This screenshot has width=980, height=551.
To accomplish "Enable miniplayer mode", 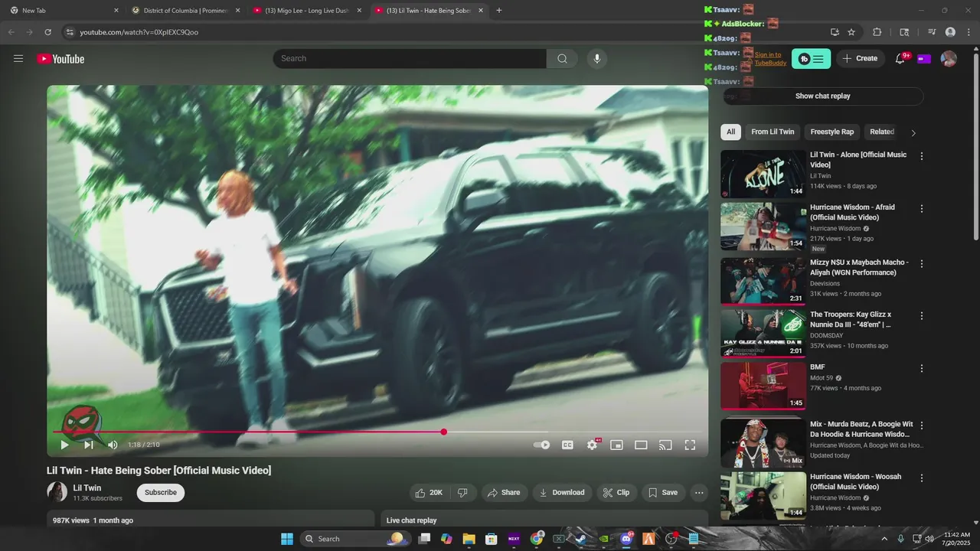I will (x=616, y=445).
